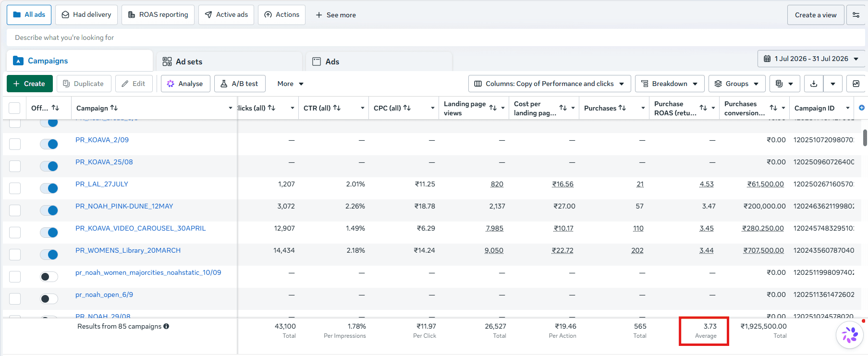Click the Create a view button

[816, 15]
